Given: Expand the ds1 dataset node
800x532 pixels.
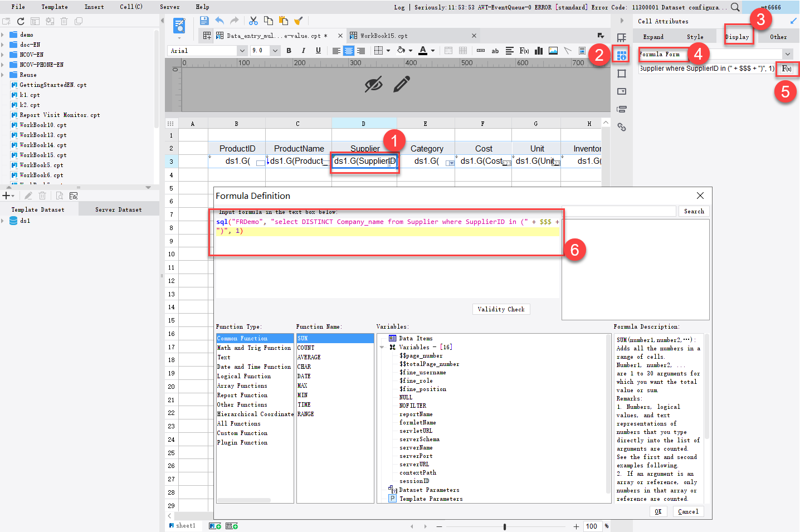Looking at the screenshot, I should tap(3, 221).
